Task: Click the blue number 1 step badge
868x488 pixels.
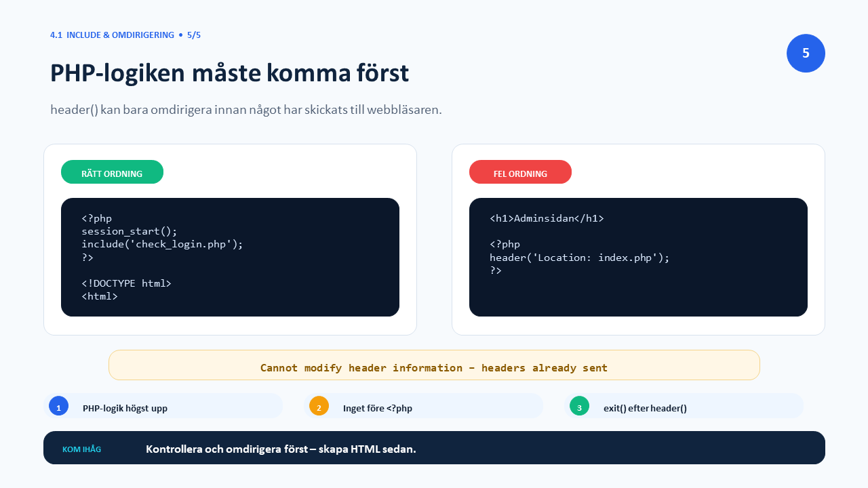Action: [x=58, y=406]
